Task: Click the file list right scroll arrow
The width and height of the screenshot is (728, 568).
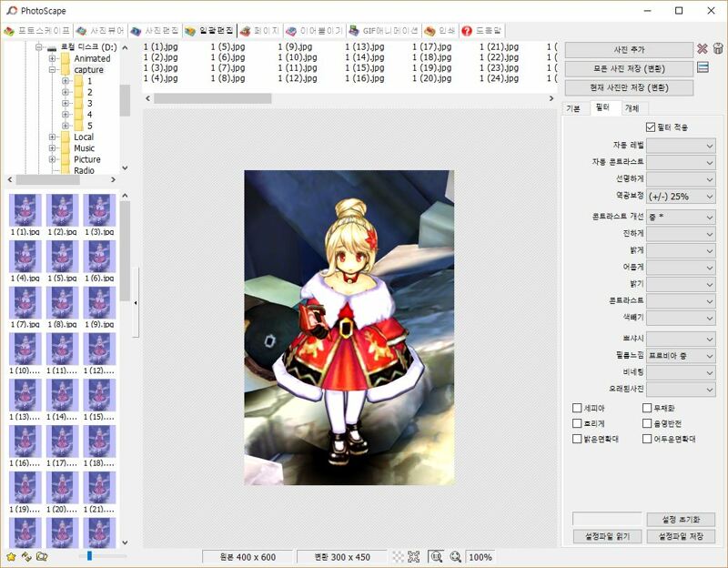Action: point(551,98)
